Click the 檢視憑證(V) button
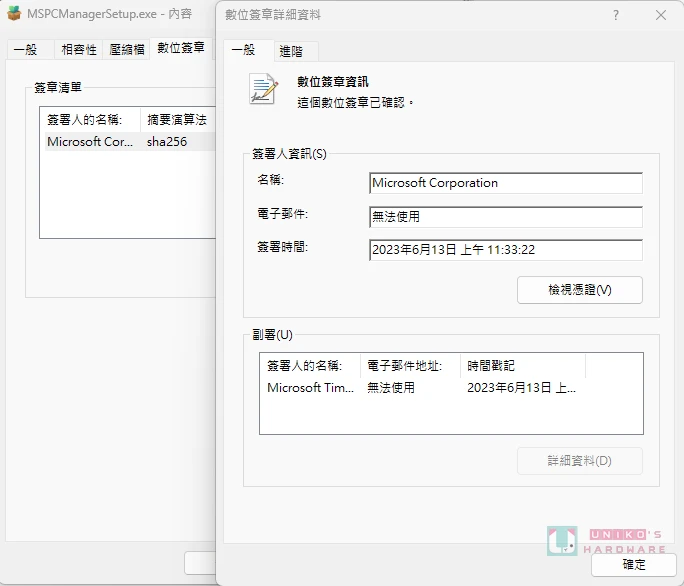Viewport: 684px width, 586px height. tap(580, 290)
